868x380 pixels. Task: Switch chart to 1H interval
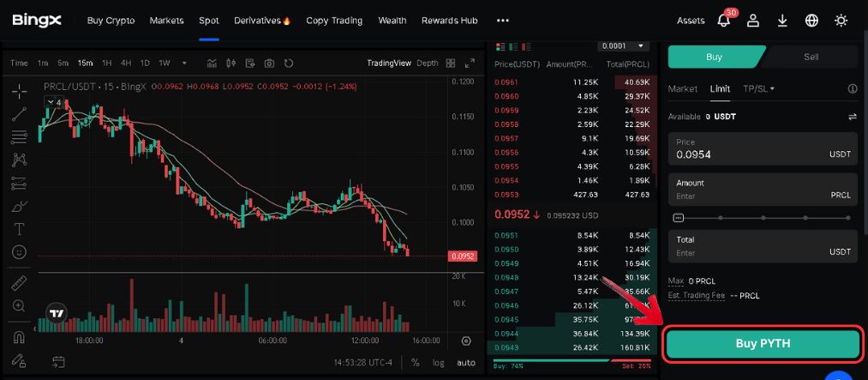[x=107, y=63]
